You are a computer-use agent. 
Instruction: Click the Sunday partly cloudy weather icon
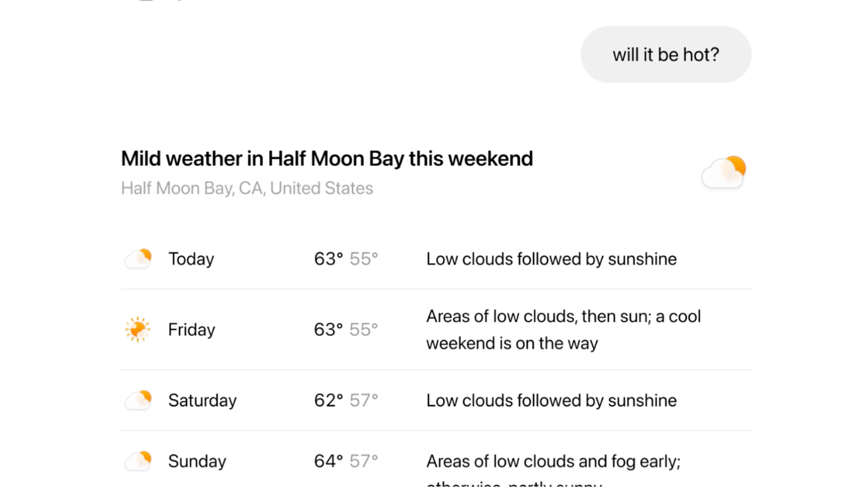[138, 461]
